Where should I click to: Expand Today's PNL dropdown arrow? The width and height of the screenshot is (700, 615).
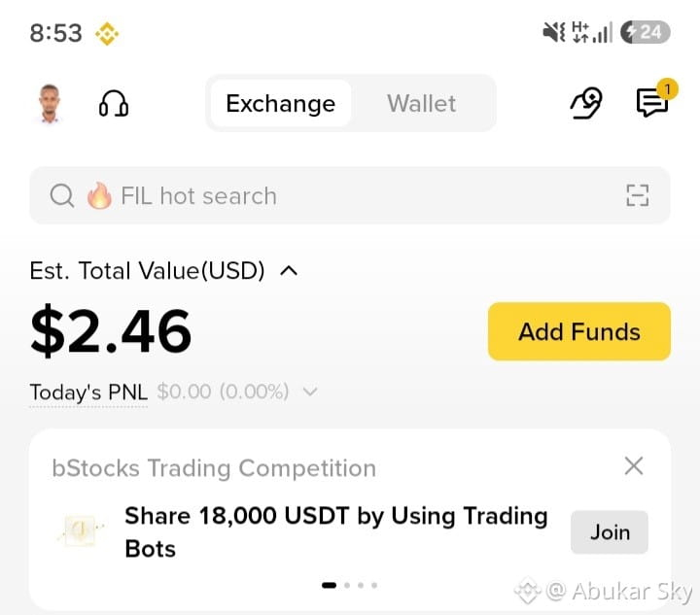[310, 392]
